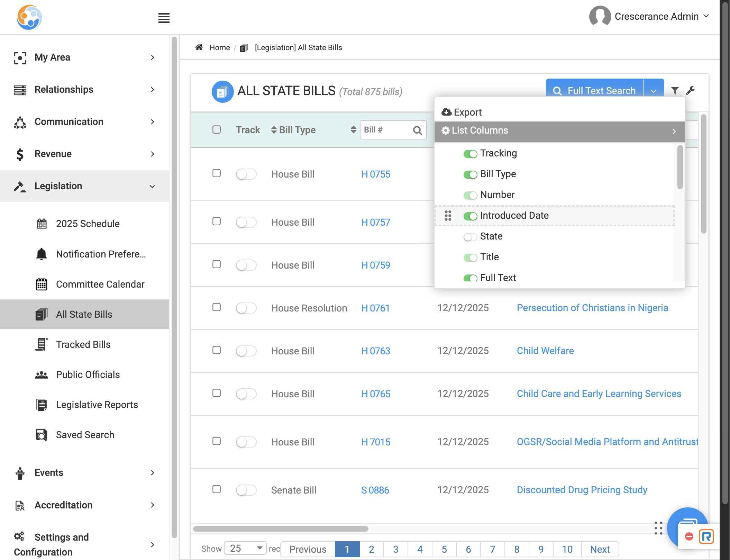Expand the Relationships menu

[84, 90]
